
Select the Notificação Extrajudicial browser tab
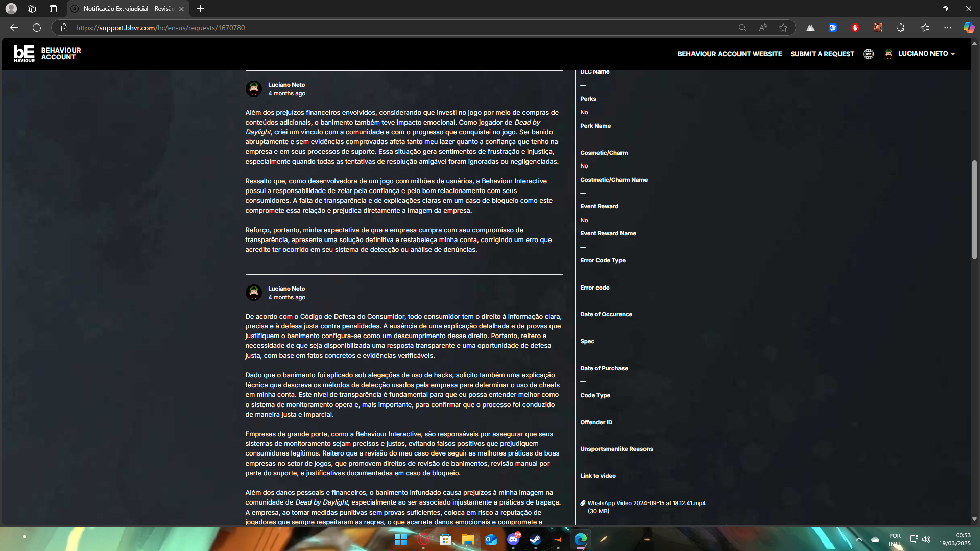coord(128,9)
